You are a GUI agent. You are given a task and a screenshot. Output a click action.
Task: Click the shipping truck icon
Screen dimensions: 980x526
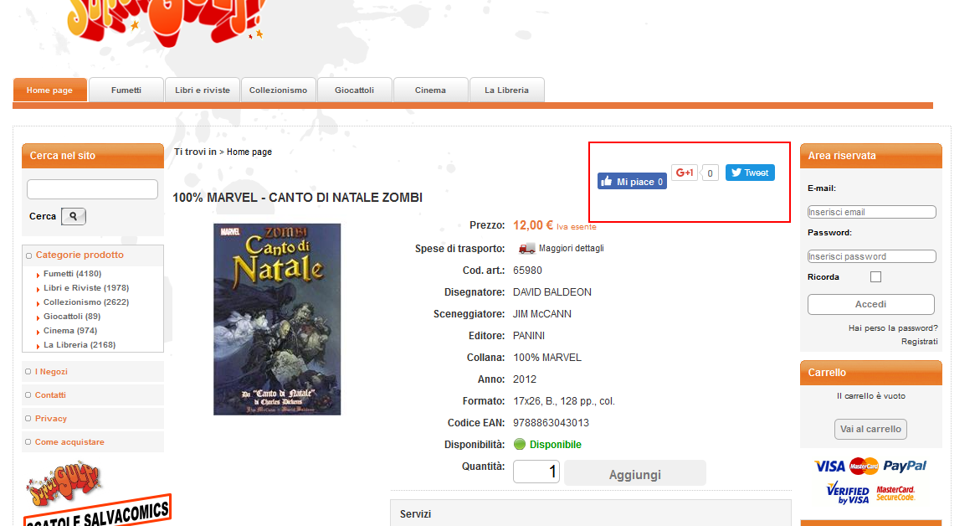pyautogui.click(x=527, y=248)
